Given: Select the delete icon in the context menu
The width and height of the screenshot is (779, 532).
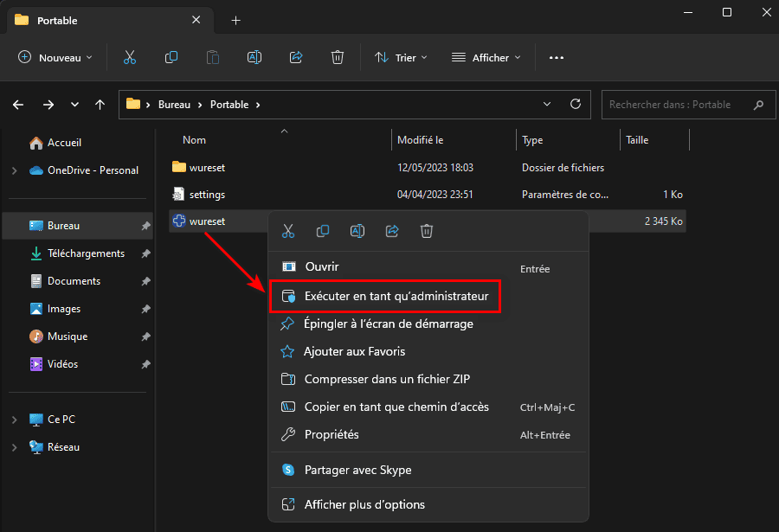Looking at the screenshot, I should (x=425, y=231).
